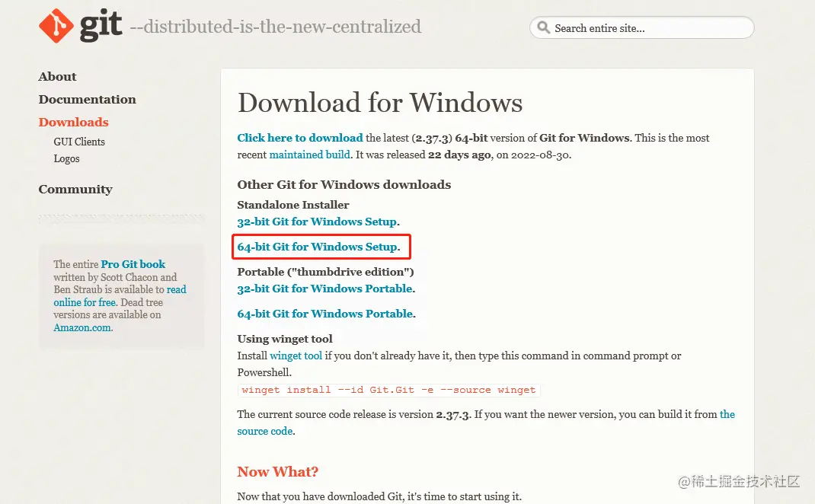Click the '--distributed-is-the-new-centralized' tagline

pos(276,27)
